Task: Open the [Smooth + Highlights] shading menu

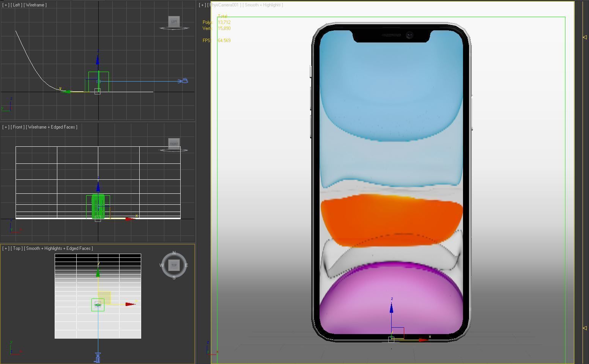Action: click(x=263, y=5)
